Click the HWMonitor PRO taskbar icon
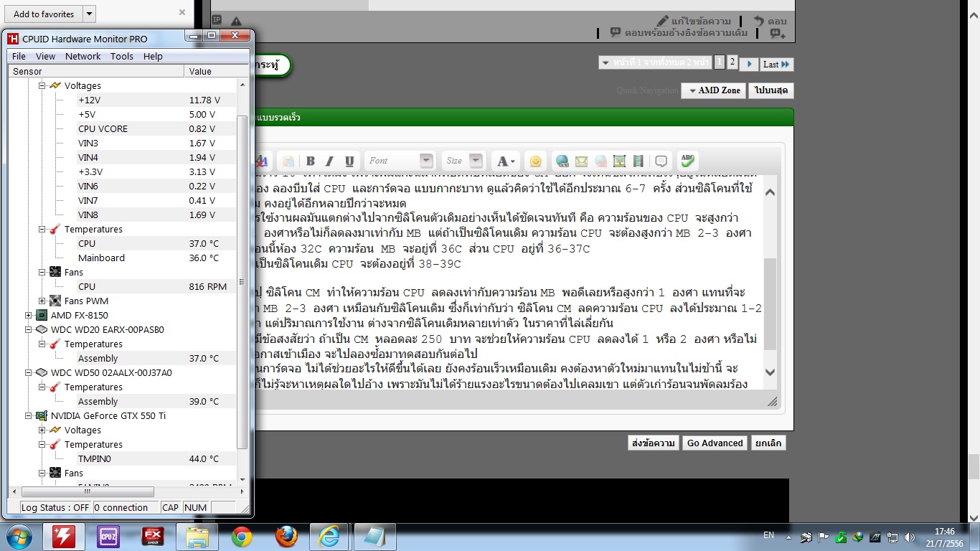 click(64, 536)
